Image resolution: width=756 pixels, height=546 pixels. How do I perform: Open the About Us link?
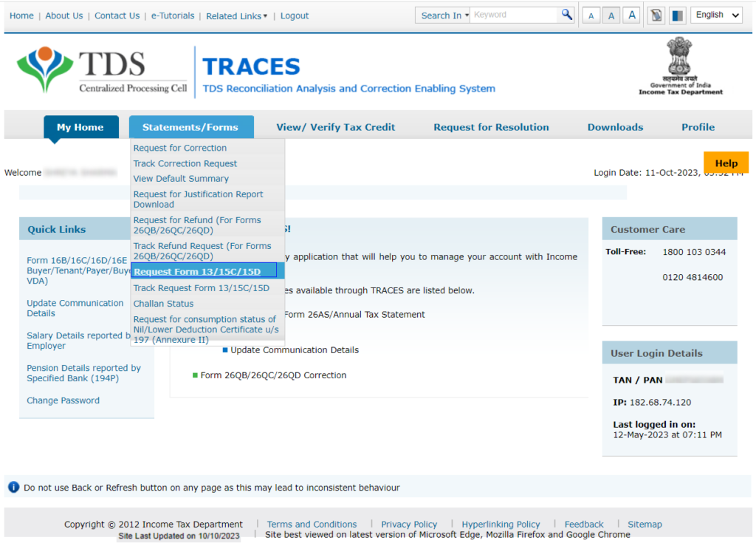64,16
